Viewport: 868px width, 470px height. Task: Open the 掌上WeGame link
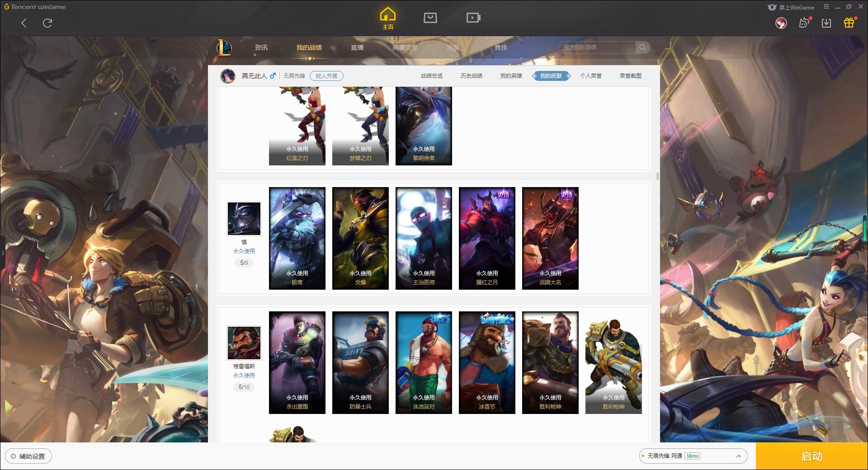click(791, 7)
